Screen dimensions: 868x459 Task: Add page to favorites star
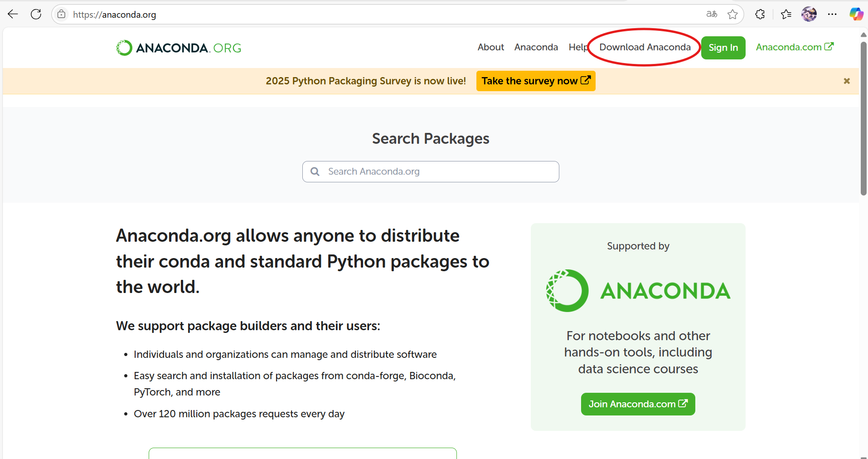tap(732, 15)
